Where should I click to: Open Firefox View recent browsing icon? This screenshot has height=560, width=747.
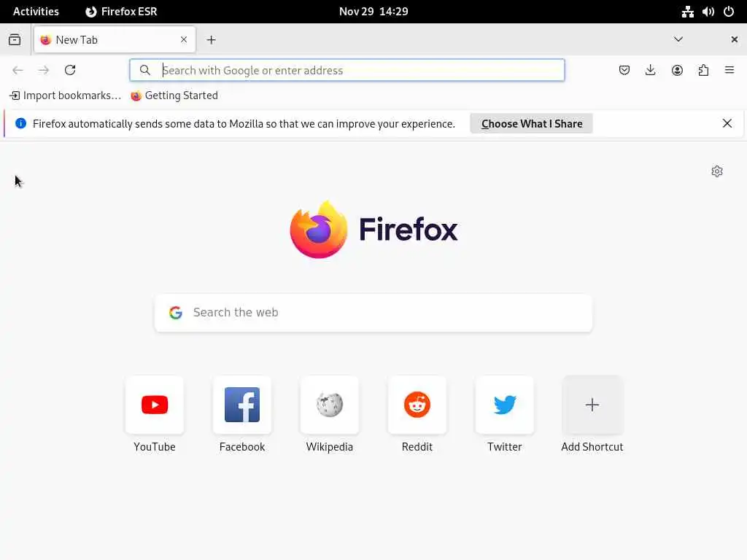[15, 39]
